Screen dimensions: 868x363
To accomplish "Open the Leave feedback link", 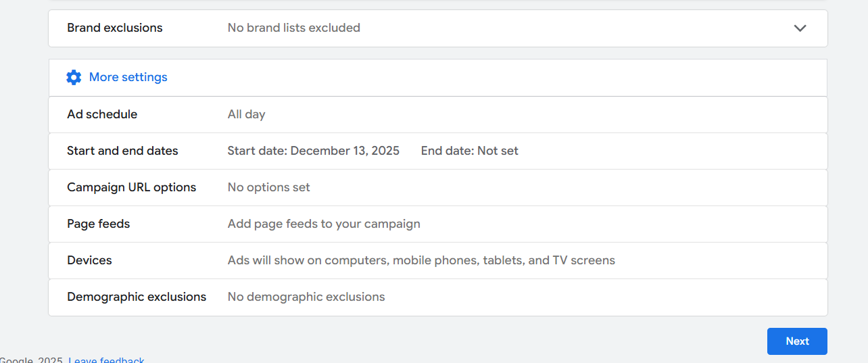I will click(106, 360).
